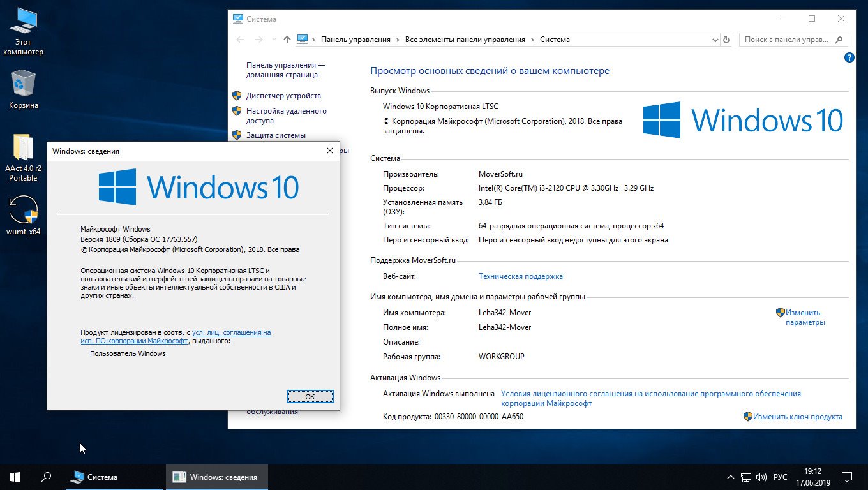Select 'Версия 1809 (Сборка ОС 17763.557)' text
868x490 pixels.
click(139, 239)
